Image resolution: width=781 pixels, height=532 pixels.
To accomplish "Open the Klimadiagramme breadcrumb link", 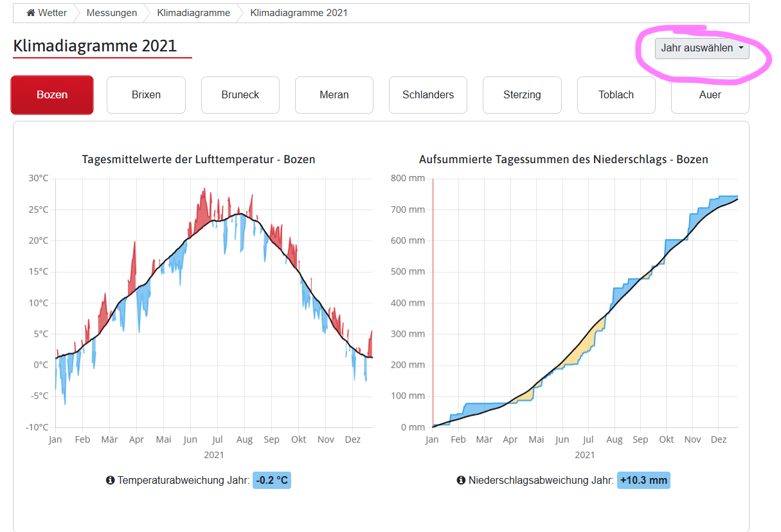I will click(193, 13).
